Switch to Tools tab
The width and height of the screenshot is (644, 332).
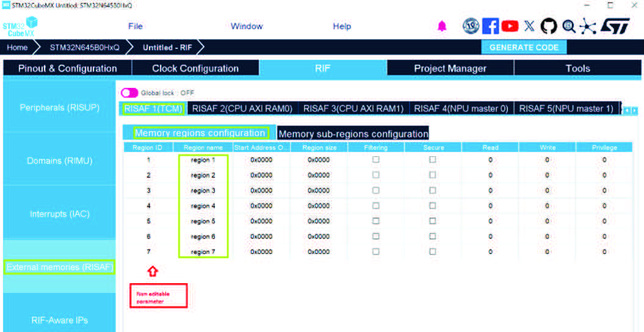[577, 68]
